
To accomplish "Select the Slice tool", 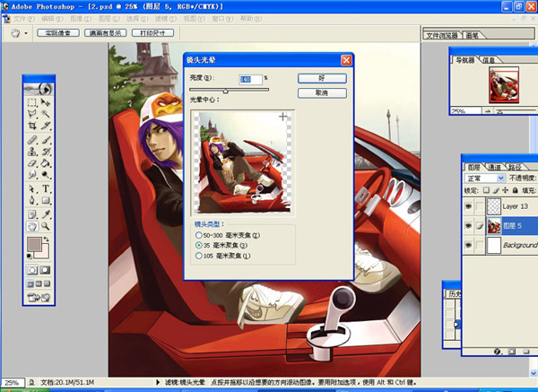I will pyautogui.click(x=46, y=126).
